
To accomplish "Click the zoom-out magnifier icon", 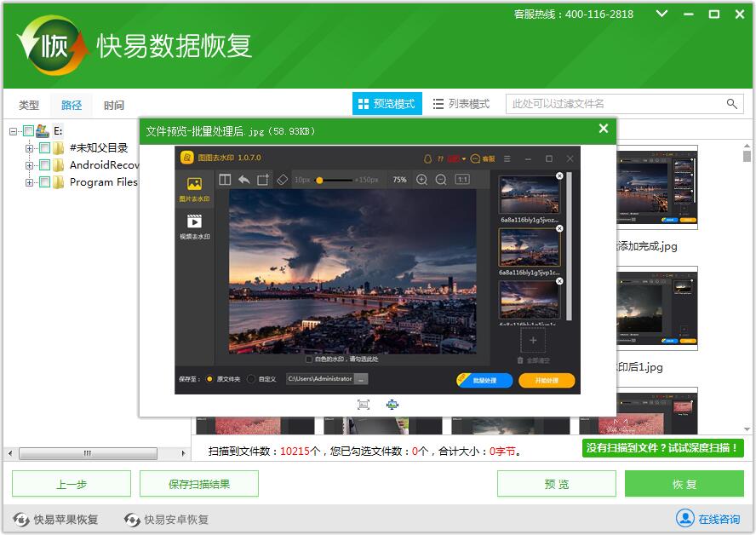I will click(x=442, y=180).
